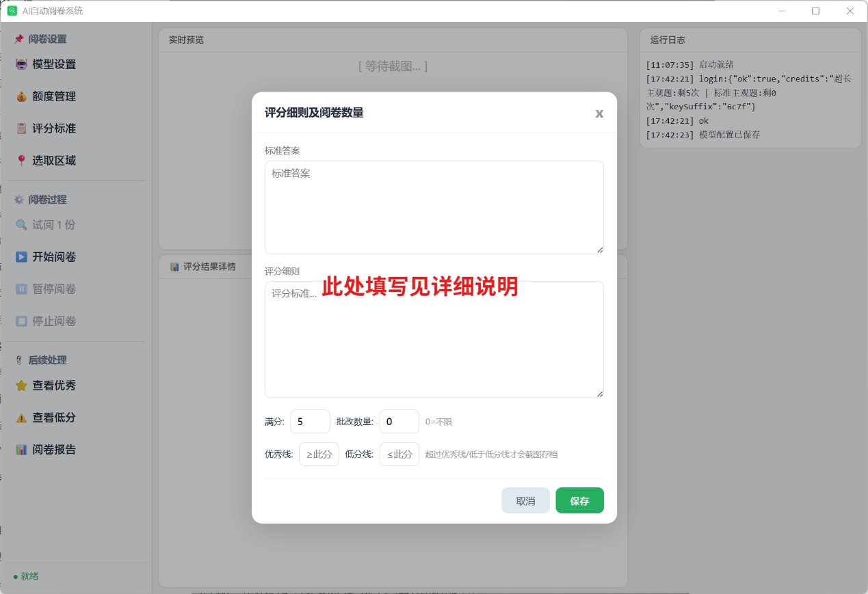Click the 取消 button
The width and height of the screenshot is (868, 594).
click(526, 500)
